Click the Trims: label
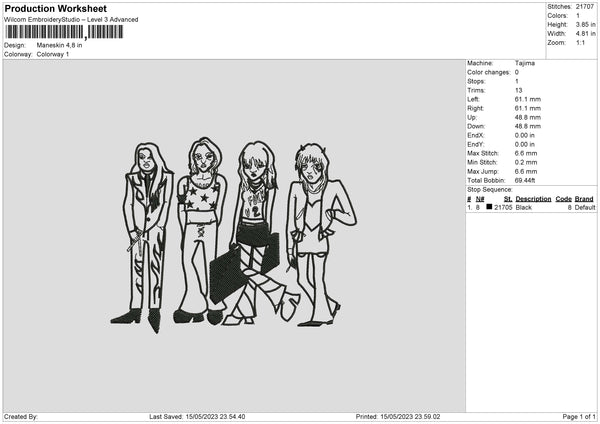 476,90
